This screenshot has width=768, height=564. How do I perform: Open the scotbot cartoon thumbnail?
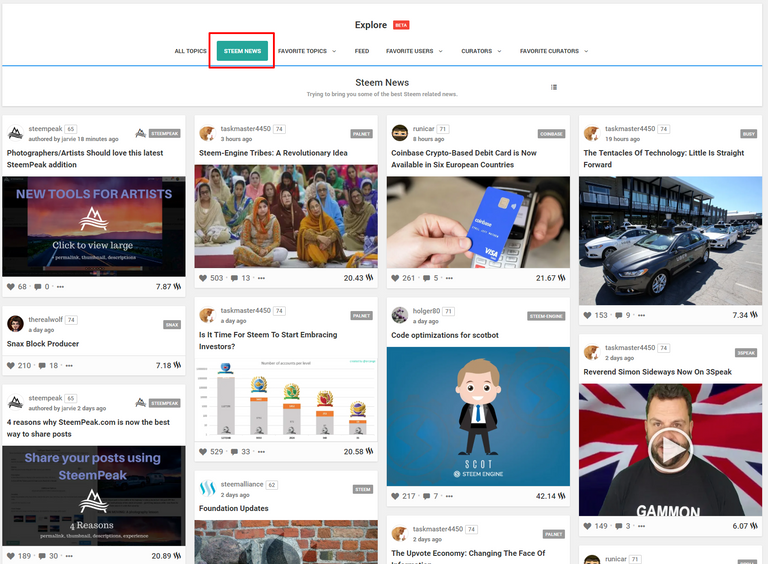(x=478, y=417)
